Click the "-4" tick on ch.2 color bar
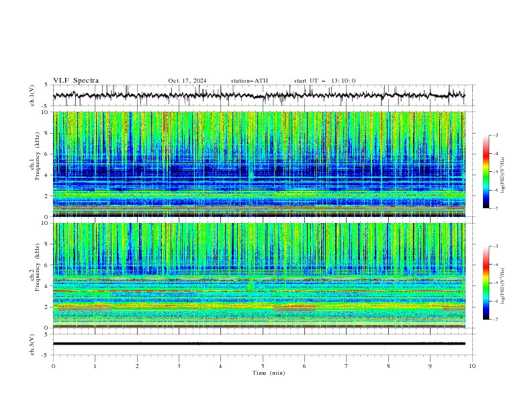Image resolution: width=532 pixels, height=411 pixels. tap(496, 265)
